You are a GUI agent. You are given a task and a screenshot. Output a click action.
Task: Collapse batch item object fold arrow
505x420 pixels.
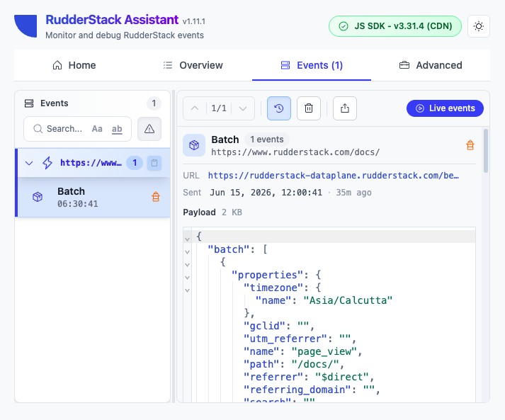click(187, 265)
